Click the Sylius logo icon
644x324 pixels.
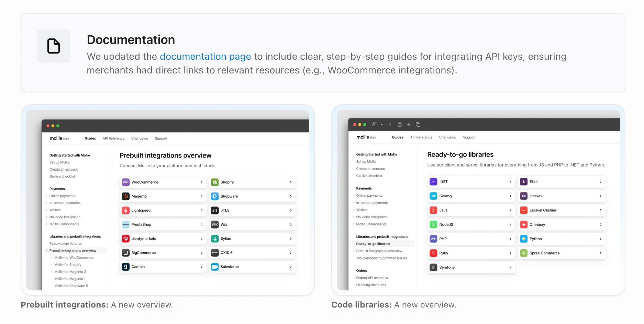click(215, 239)
